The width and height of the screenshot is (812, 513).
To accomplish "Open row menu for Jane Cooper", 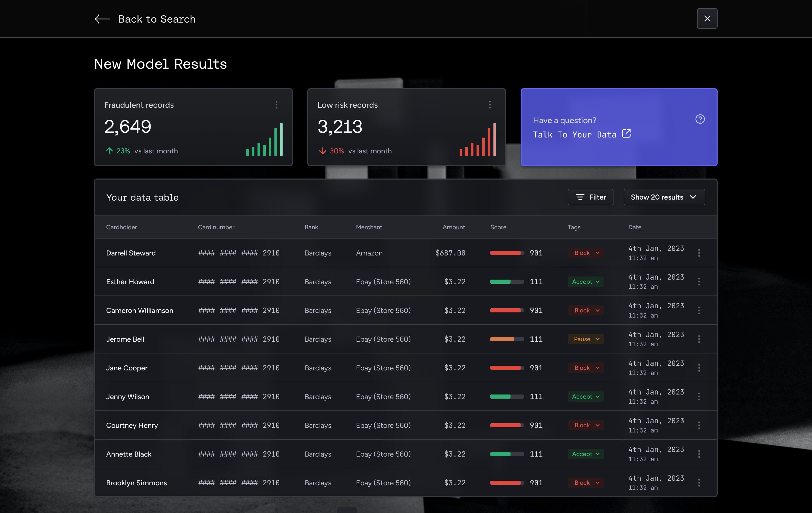I will click(699, 368).
